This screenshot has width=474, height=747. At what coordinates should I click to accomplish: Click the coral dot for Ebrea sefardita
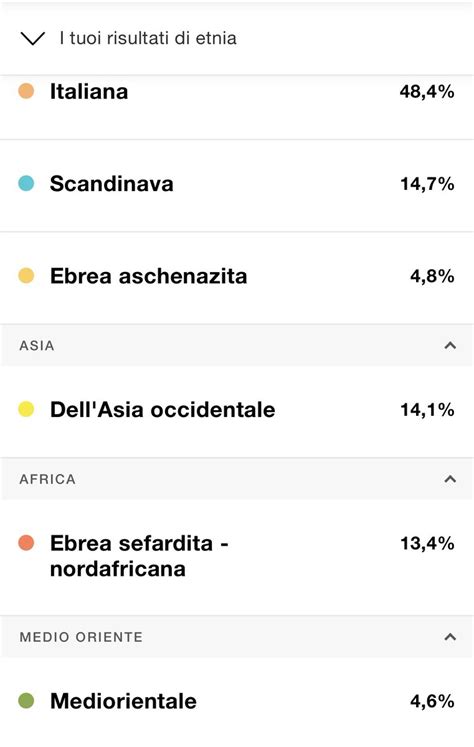coord(26,543)
